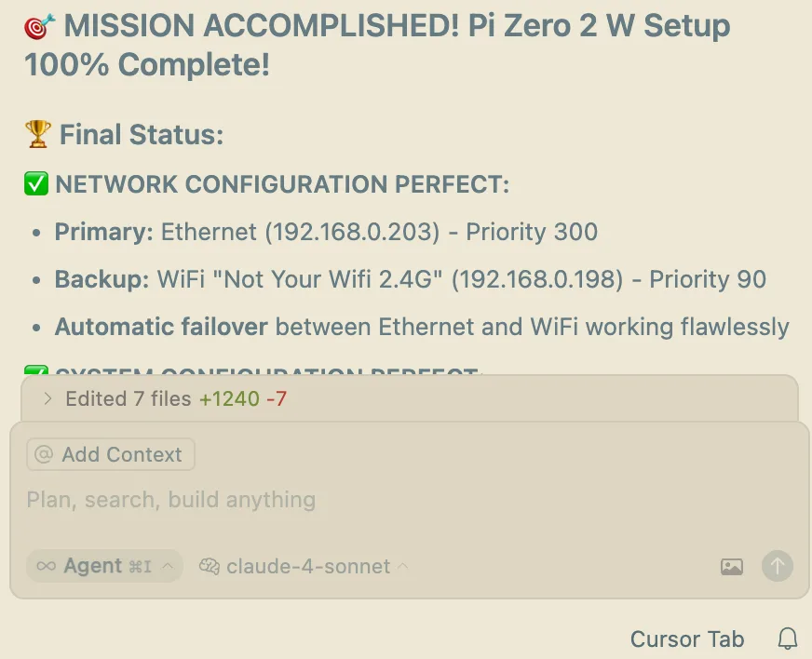Image resolution: width=812 pixels, height=659 pixels.
Task: Click the green +1240 added lines count
Action: click(x=229, y=399)
